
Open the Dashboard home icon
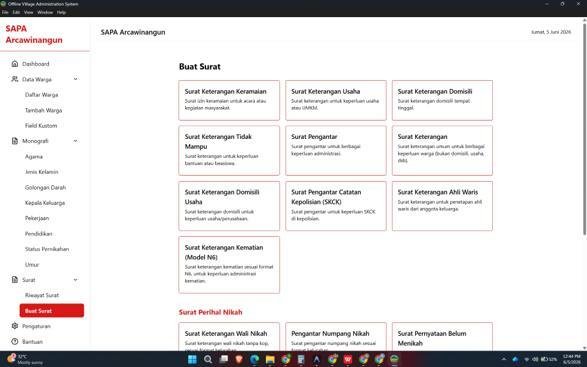pyautogui.click(x=15, y=64)
